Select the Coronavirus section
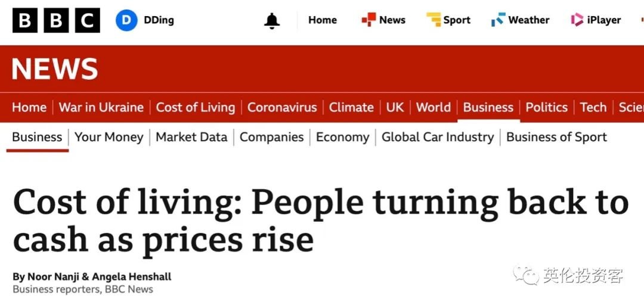The height and width of the screenshot is (304, 644). tap(281, 107)
